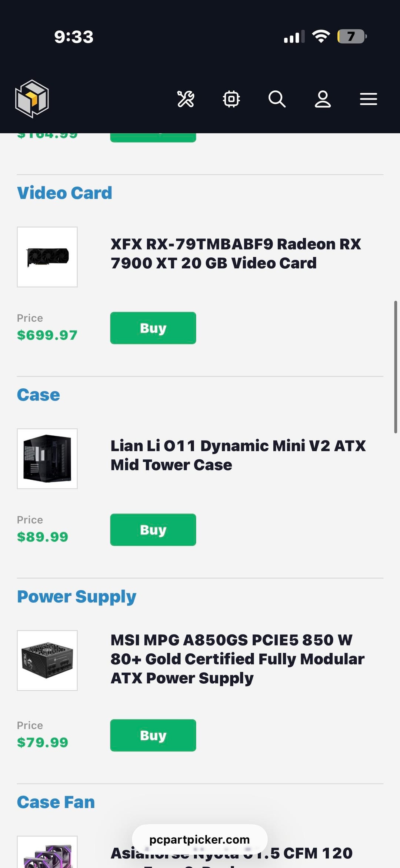
Task: Open the builder wrench-and-screwdriver icon
Action: (x=186, y=99)
